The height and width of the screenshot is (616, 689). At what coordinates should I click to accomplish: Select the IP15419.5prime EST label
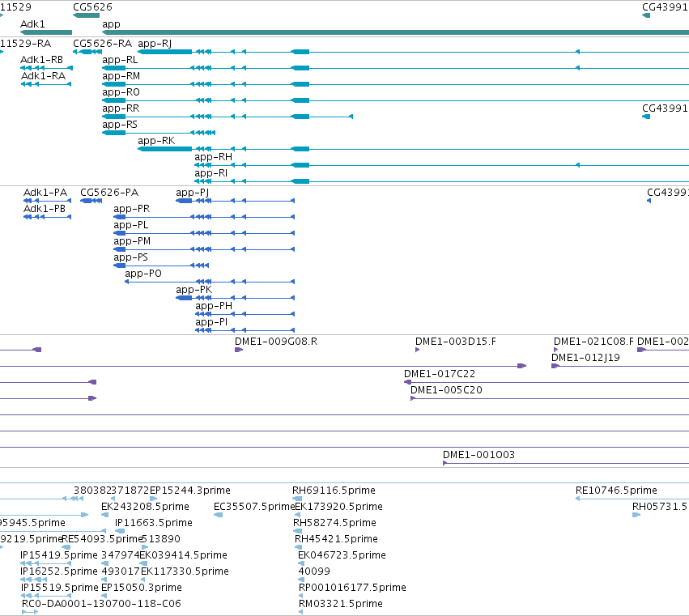point(59,555)
